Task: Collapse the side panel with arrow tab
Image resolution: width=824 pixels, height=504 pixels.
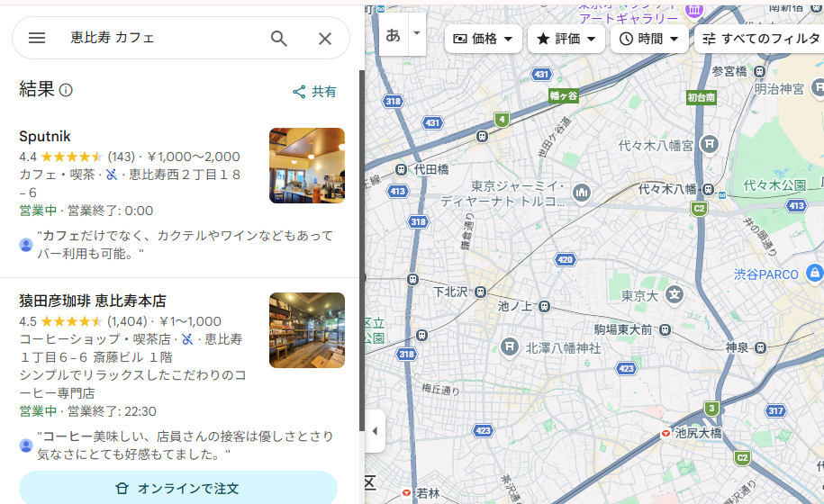Action: point(375,432)
